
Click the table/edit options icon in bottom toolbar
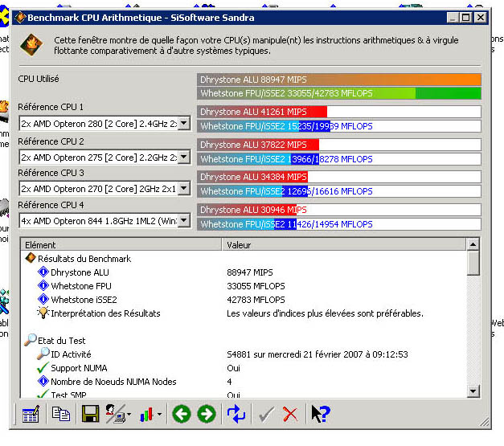pos(31,414)
